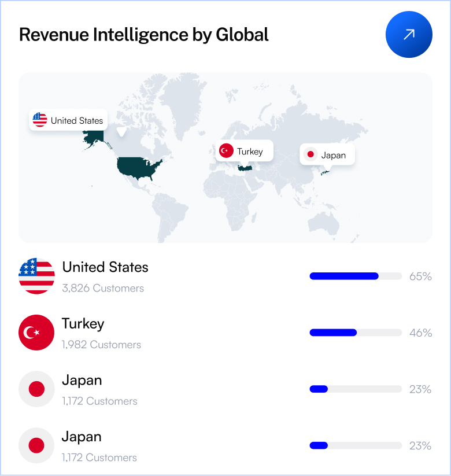Select the Japan label on the map

coord(327,154)
